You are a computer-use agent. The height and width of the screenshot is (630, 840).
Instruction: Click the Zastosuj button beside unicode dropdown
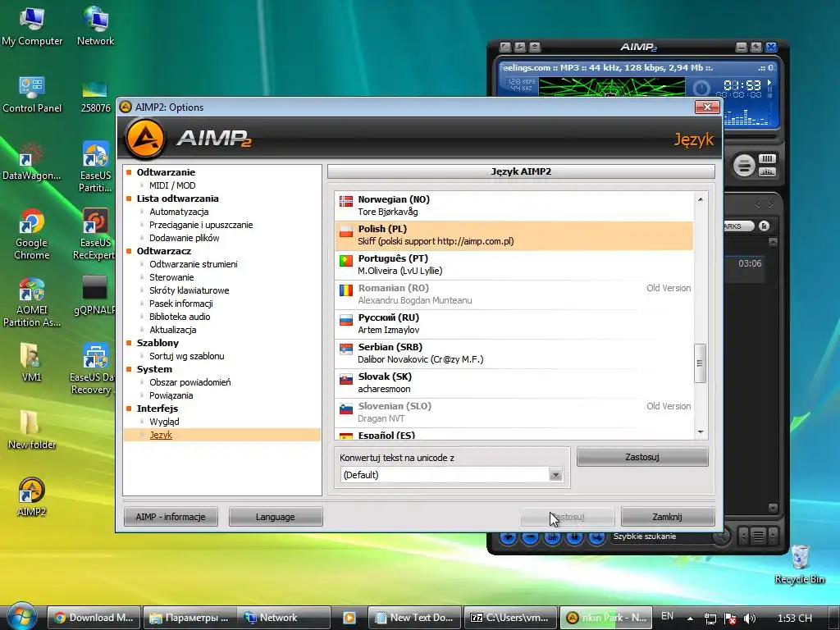pyautogui.click(x=642, y=457)
